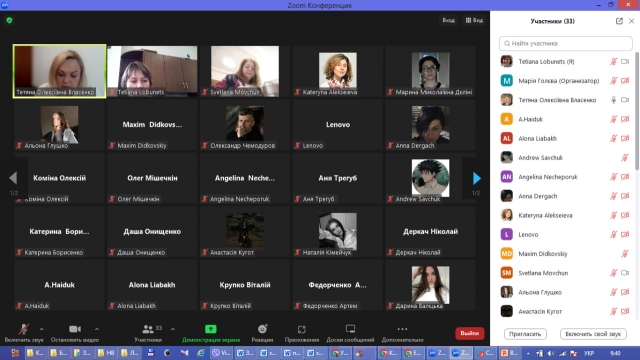The image size is (640, 360).
Task: Select Тетяна Олексіївна Власенко video tile
Action: pos(60,71)
